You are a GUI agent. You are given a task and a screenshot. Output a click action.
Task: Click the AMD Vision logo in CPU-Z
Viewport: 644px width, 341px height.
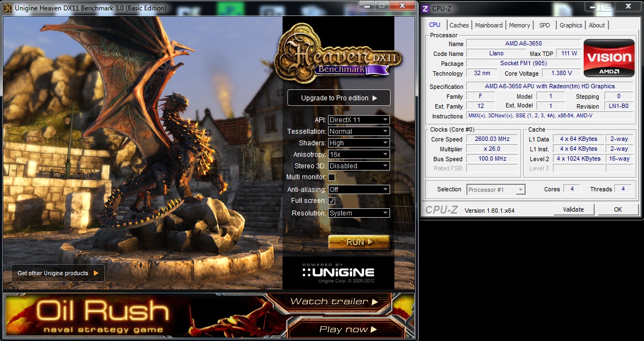pyautogui.click(x=609, y=58)
